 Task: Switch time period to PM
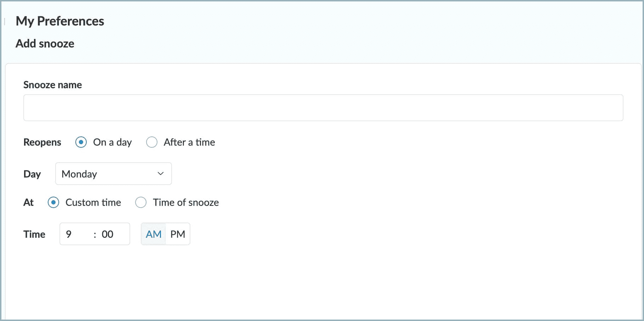point(178,234)
